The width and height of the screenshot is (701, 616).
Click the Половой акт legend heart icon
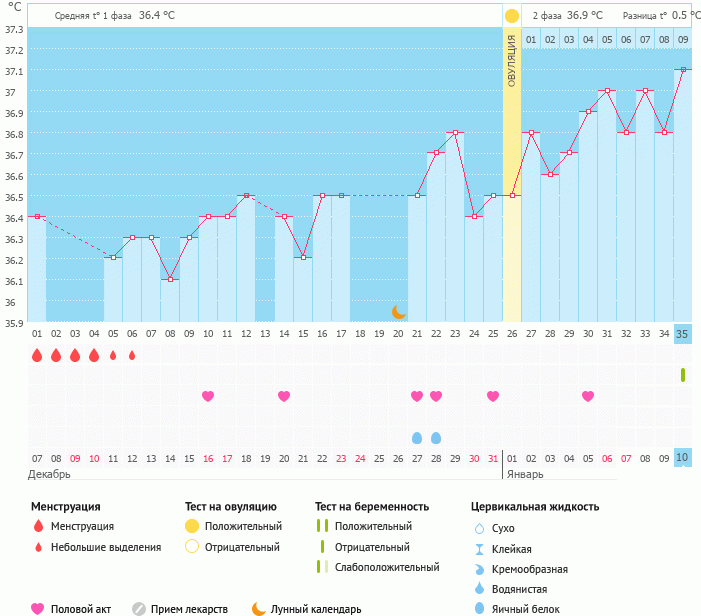point(38,608)
